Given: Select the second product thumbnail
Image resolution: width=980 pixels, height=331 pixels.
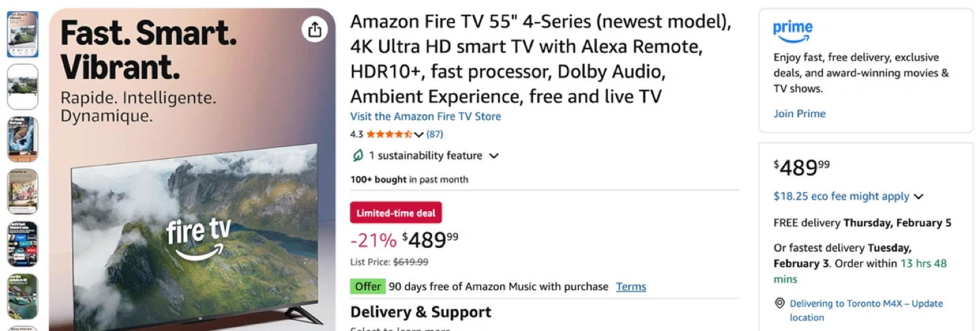Looking at the screenshot, I should tap(22, 86).
